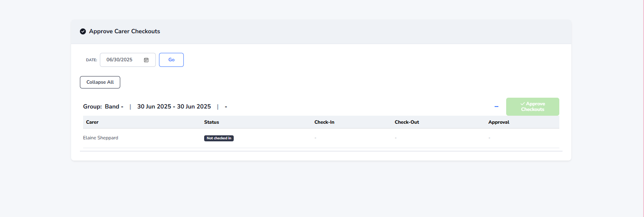Click the Approval column header
Image resolution: width=644 pixels, height=217 pixels.
click(499, 122)
